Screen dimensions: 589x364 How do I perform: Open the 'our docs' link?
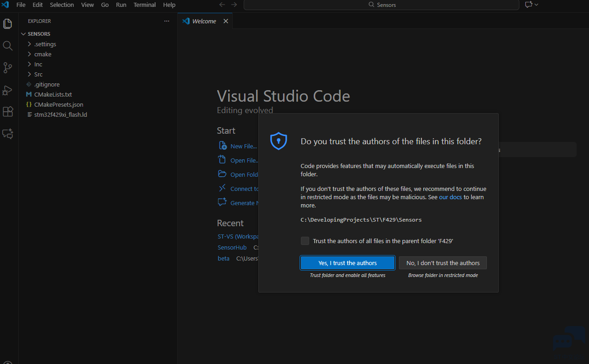click(450, 197)
